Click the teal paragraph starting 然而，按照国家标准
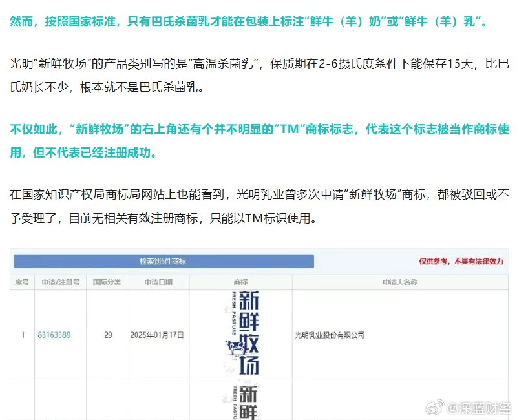 pos(248,21)
